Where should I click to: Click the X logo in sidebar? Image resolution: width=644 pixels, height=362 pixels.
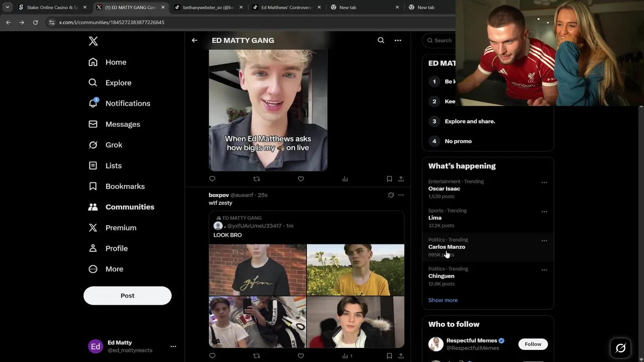(93, 41)
